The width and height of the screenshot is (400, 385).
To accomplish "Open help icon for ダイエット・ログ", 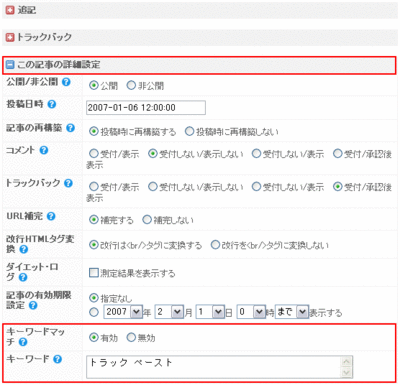I will point(23,277).
